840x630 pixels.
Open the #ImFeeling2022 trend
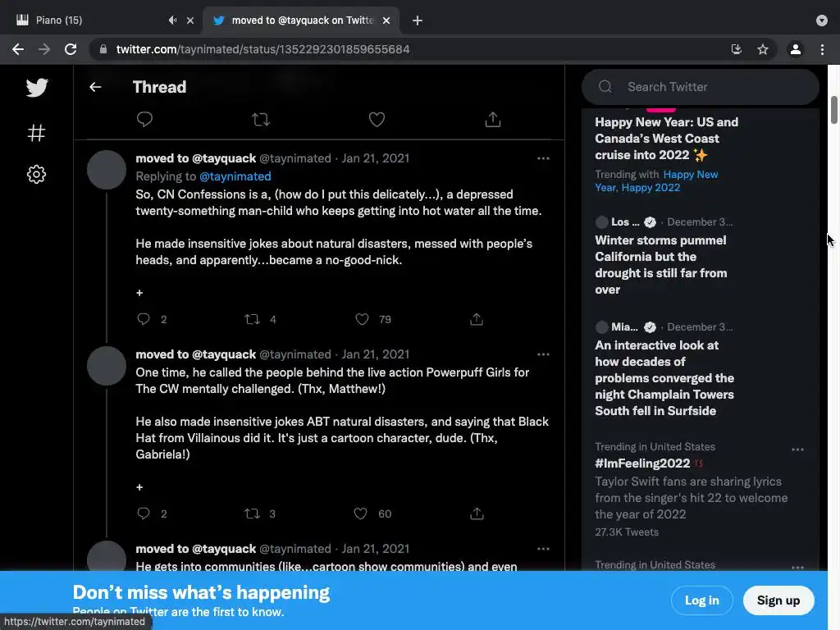coord(642,463)
